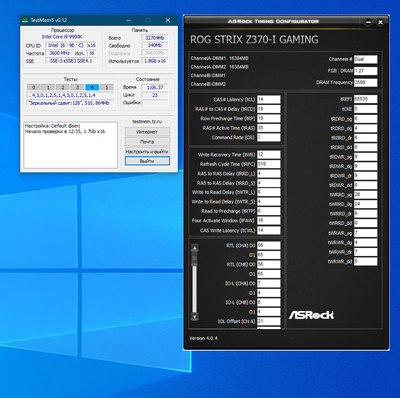Click the Настроить и выйти button
Viewport: 400px width, 398px height.
[x=147, y=151]
